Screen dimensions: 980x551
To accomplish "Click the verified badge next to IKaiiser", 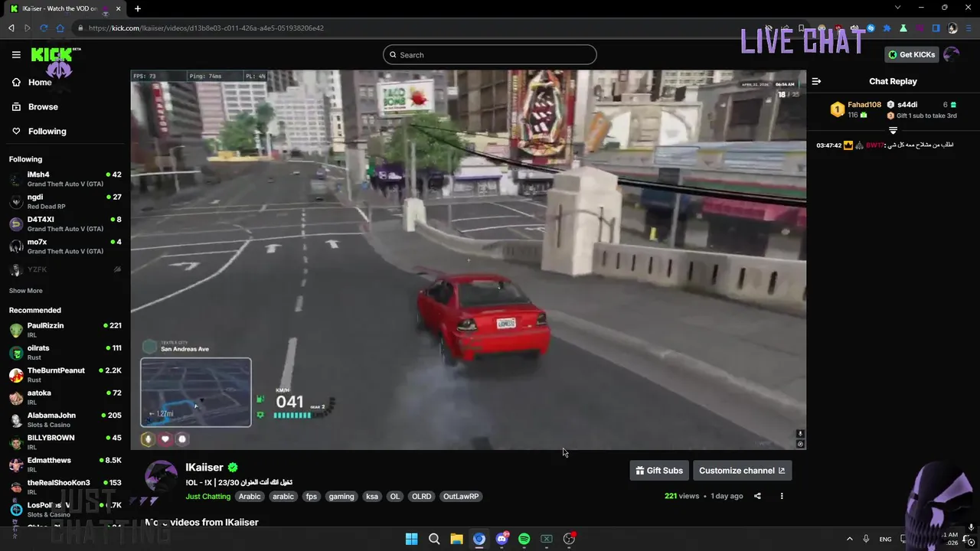I will coord(233,467).
